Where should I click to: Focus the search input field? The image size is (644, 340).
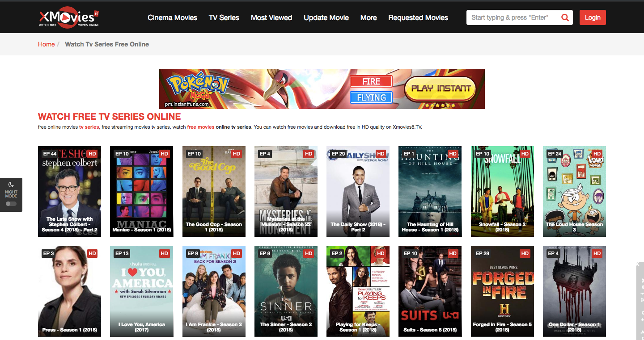[x=512, y=17]
